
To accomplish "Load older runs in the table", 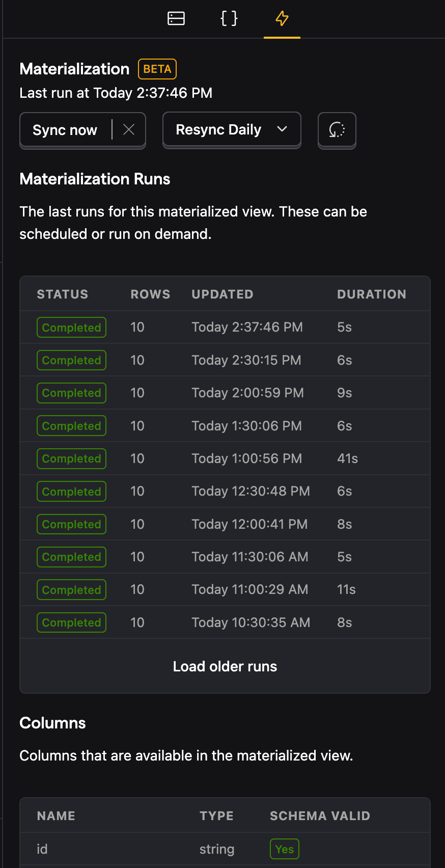I will tap(225, 666).
